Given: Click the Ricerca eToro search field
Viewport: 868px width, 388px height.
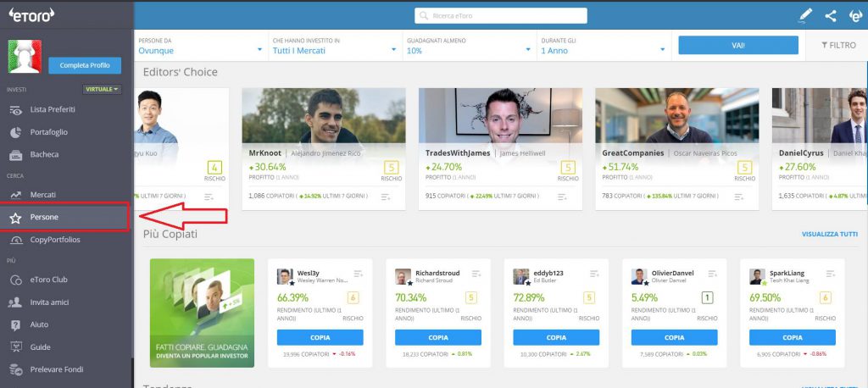Looking at the screenshot, I should pyautogui.click(x=501, y=15).
